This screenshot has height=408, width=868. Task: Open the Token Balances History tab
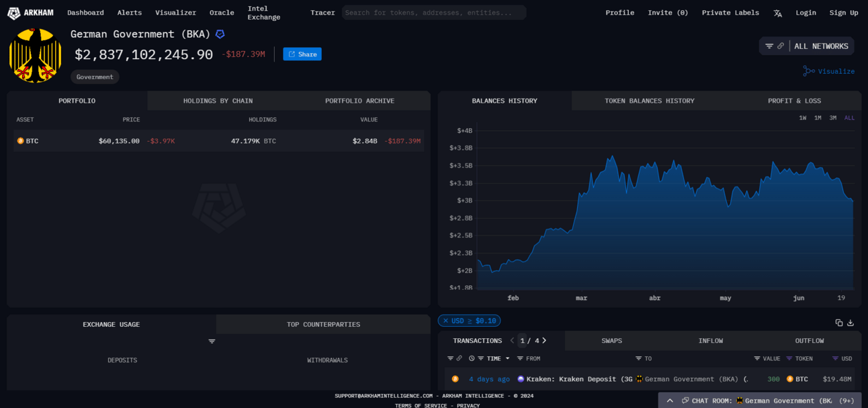tap(650, 101)
